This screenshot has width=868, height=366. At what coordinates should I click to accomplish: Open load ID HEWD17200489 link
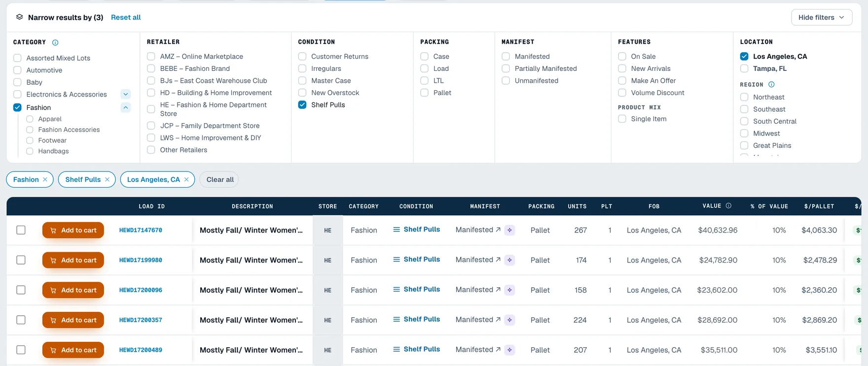point(141,350)
